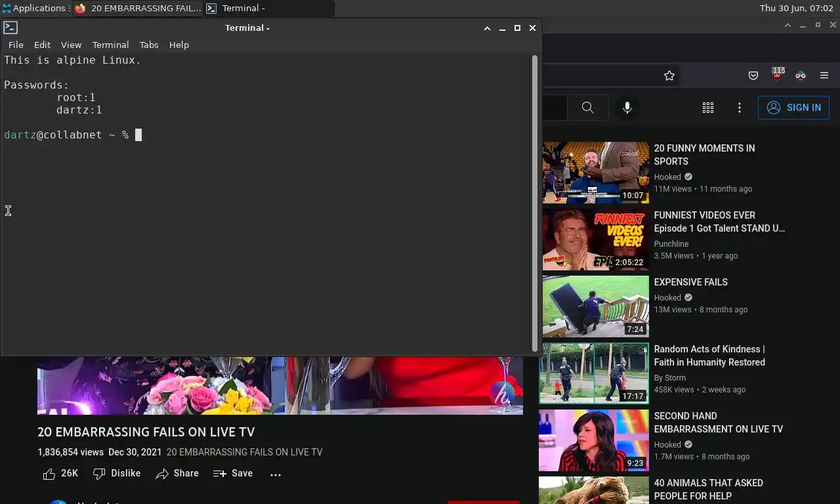Viewport: 840px width, 504px height.
Task: Open the Punchline channel name
Action: [671, 244]
